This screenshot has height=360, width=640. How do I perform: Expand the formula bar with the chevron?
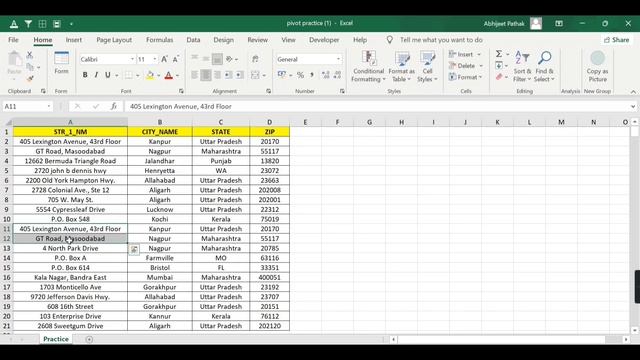[x=633, y=107]
